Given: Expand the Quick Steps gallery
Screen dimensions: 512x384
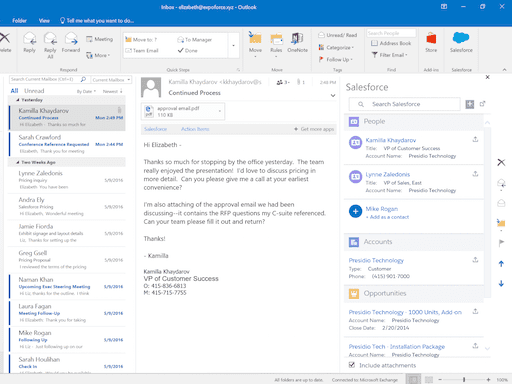Looking at the screenshot, I should point(233,46).
